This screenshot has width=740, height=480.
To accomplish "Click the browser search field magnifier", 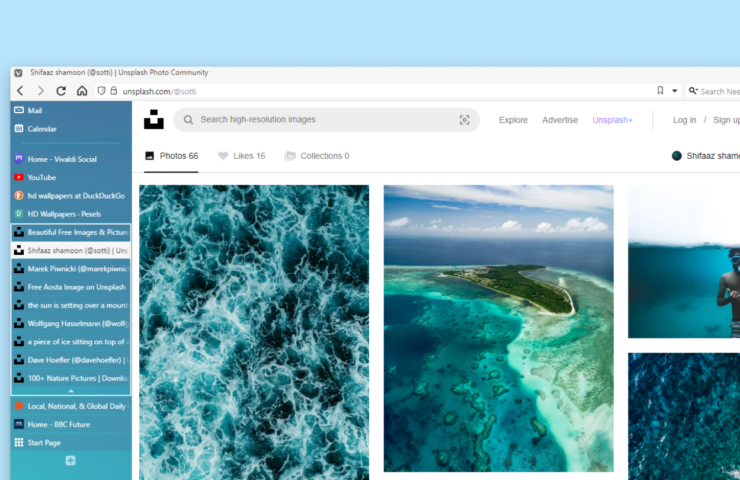I will 693,91.
